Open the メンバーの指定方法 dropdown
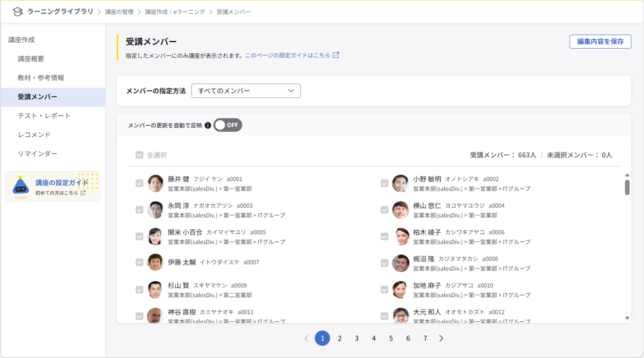 point(246,91)
